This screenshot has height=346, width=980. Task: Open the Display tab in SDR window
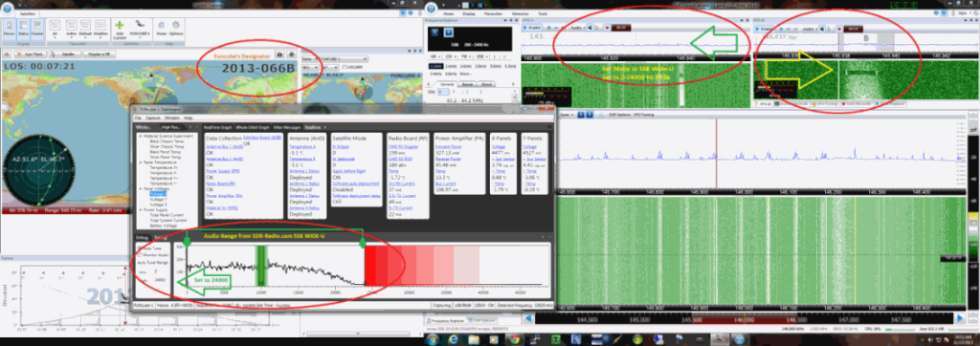tap(468, 12)
